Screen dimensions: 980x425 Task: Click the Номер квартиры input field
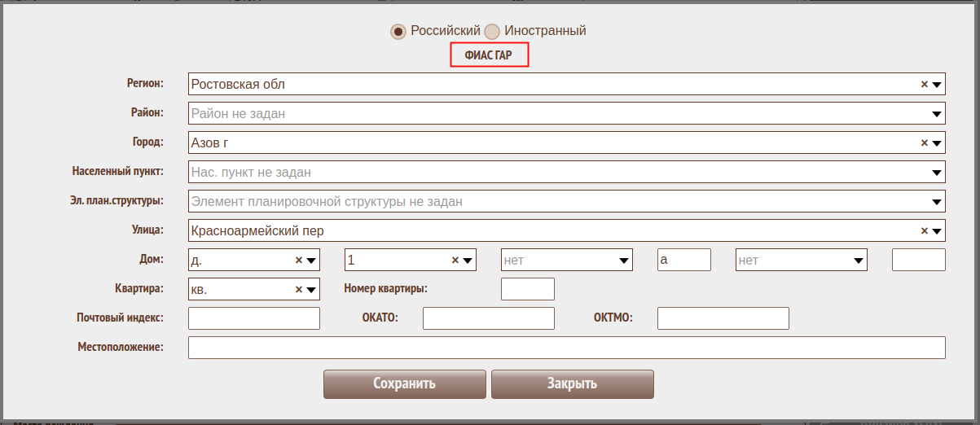point(527,289)
